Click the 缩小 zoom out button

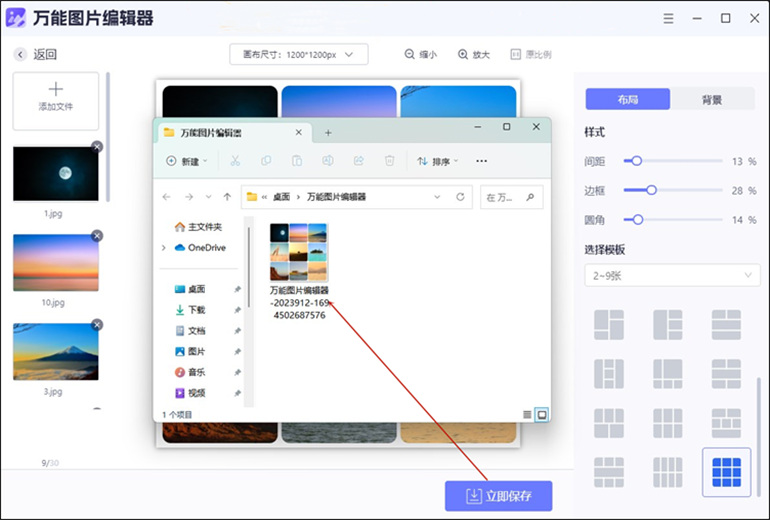click(x=421, y=55)
